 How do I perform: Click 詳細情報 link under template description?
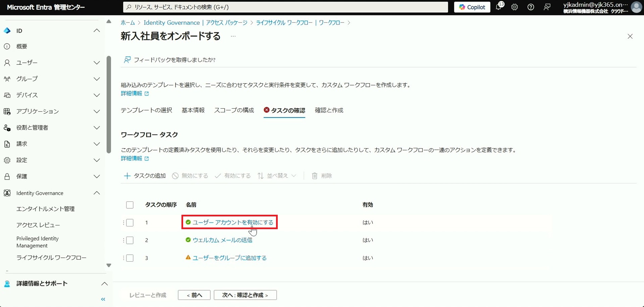tap(135, 93)
